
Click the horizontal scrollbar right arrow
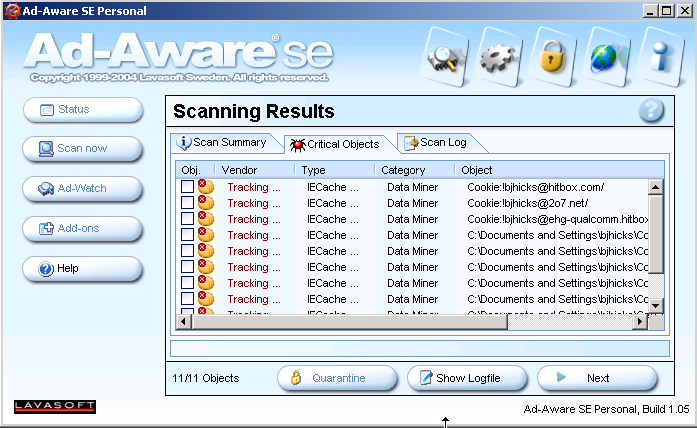click(x=640, y=321)
